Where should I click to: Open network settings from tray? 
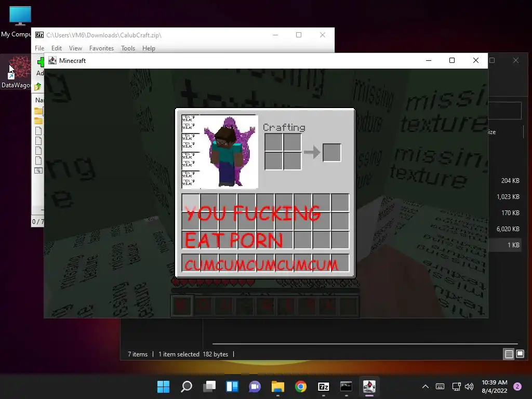tap(456, 387)
